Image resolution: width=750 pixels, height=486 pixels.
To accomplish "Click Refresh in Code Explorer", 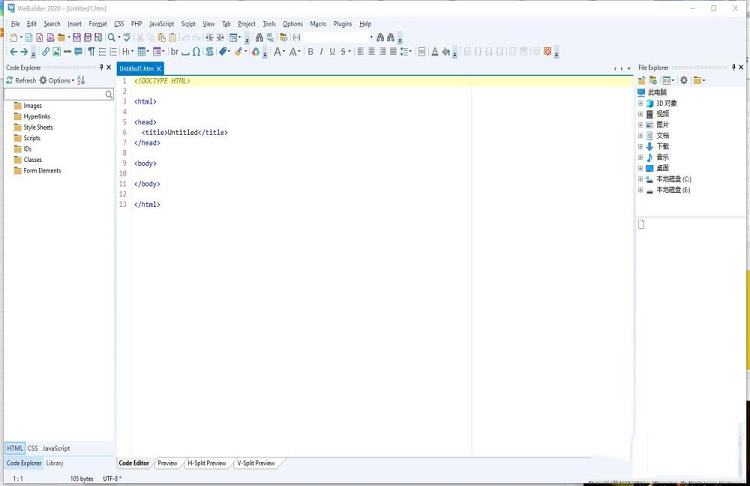I will [21, 80].
